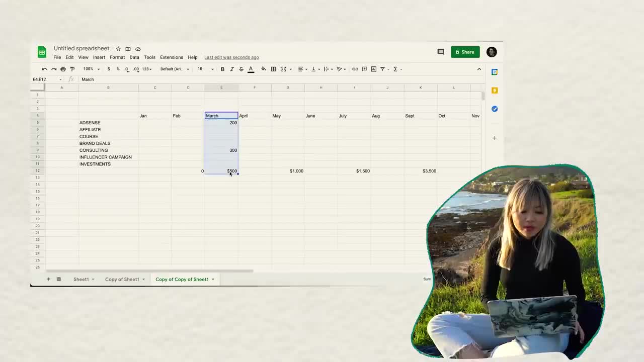
Task: Open the Copy of Copy of Sheet1 tab arrow
Action: point(213,279)
